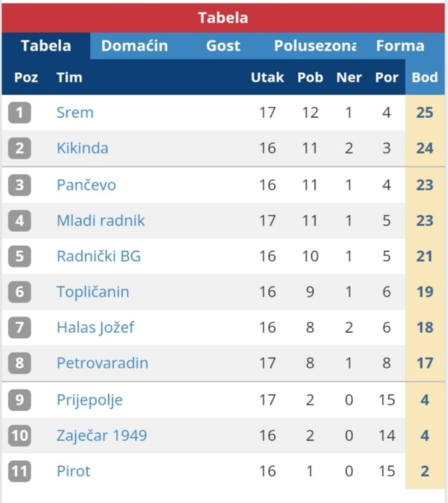The height and width of the screenshot is (503, 448).
Task: Open the Kikinda team page
Action: tap(82, 148)
